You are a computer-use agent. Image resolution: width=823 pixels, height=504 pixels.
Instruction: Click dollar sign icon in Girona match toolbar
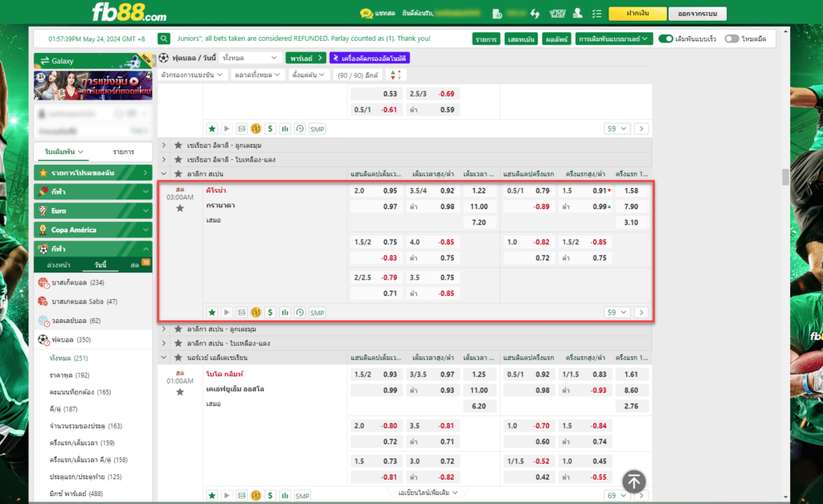(x=270, y=313)
